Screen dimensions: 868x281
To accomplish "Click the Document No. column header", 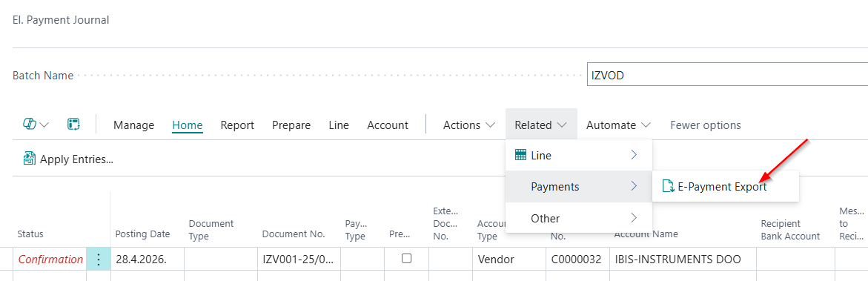I will (x=294, y=234).
